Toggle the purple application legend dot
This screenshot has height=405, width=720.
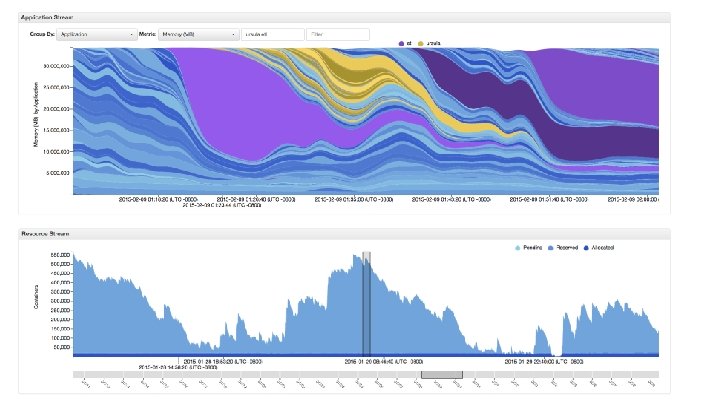click(401, 44)
